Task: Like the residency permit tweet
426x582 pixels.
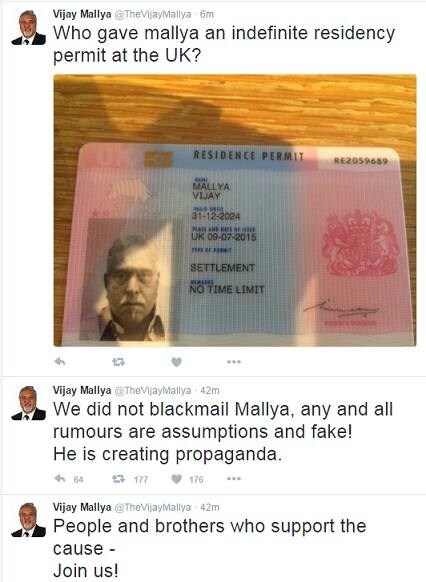Action: [177, 362]
